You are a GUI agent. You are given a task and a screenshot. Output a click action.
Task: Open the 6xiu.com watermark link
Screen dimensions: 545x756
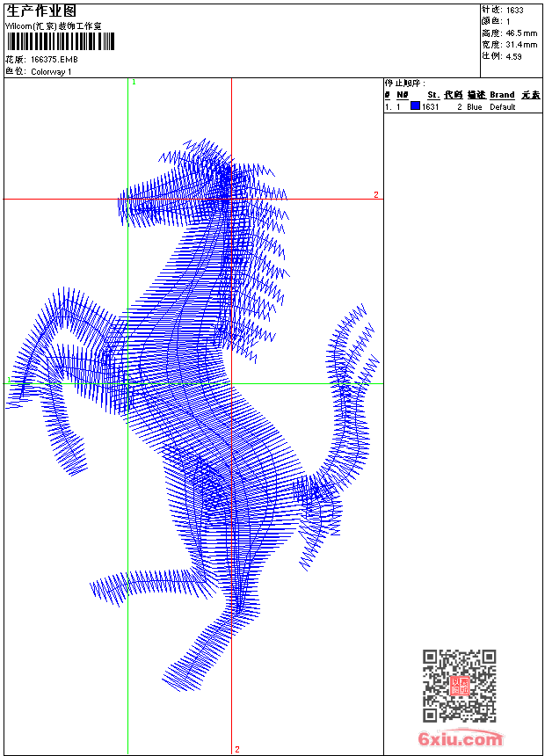[x=461, y=738]
